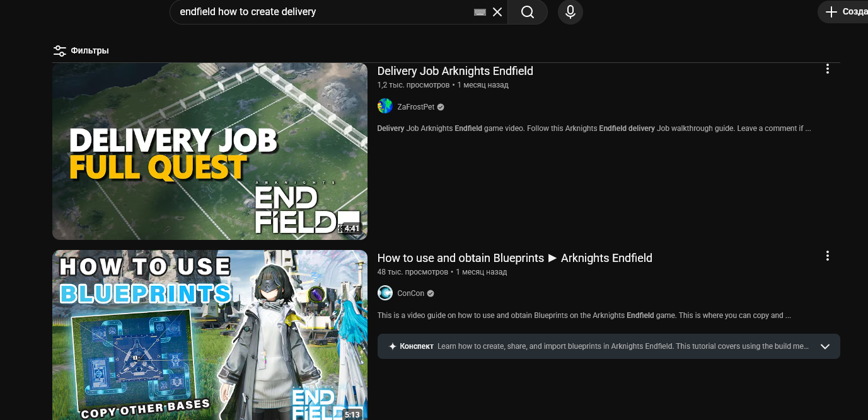Click '1,2 тыс. просмотров' view count text
868x420 pixels.
(414, 85)
